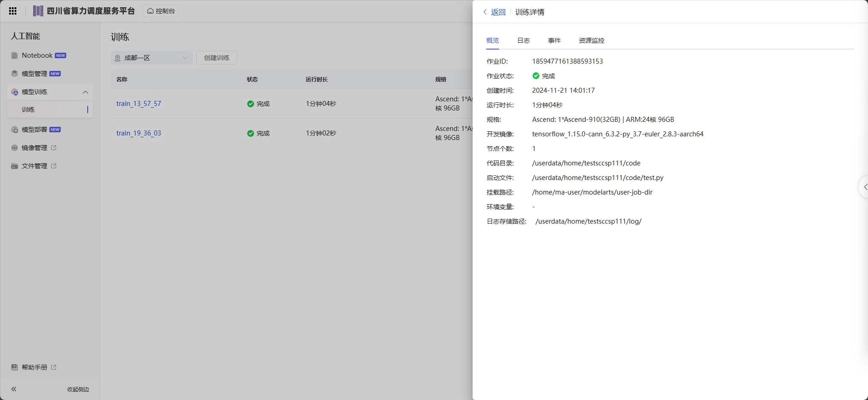Click the 文件管理 folder icon

15,166
